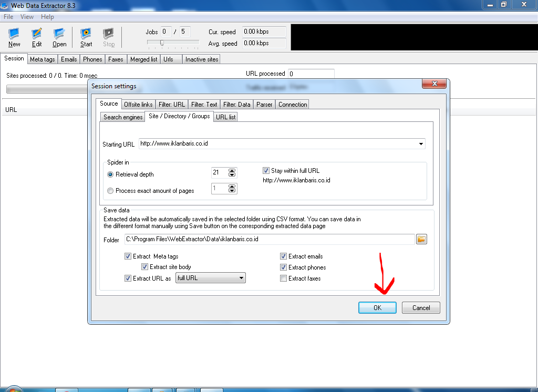This screenshot has width=538, height=392.
Task: Open Urls tab in main window
Action: coord(171,59)
